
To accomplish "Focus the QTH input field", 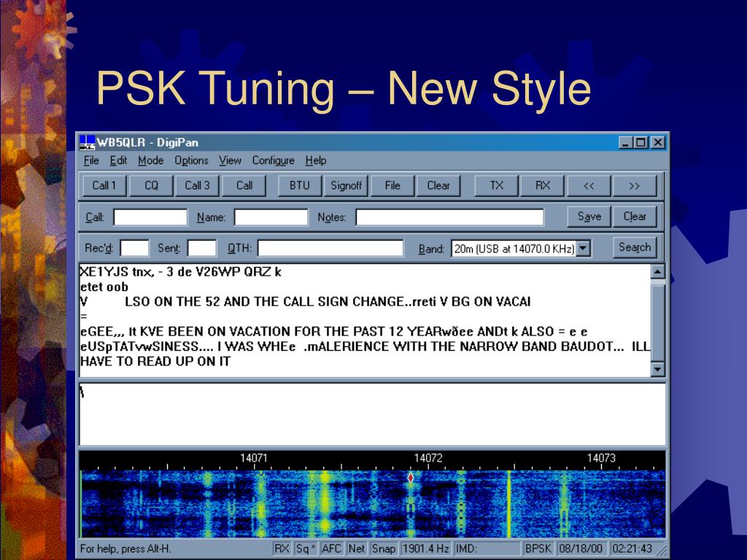I will click(330, 248).
